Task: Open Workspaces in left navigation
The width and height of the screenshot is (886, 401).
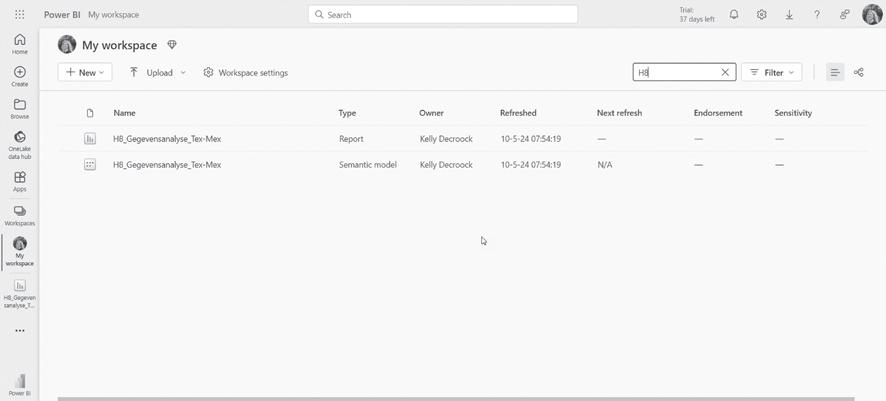Action: (x=19, y=215)
